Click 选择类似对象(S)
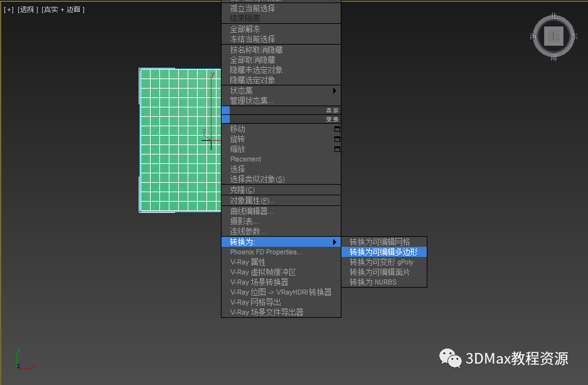Viewport: 588px width, 385px height. (x=281, y=180)
